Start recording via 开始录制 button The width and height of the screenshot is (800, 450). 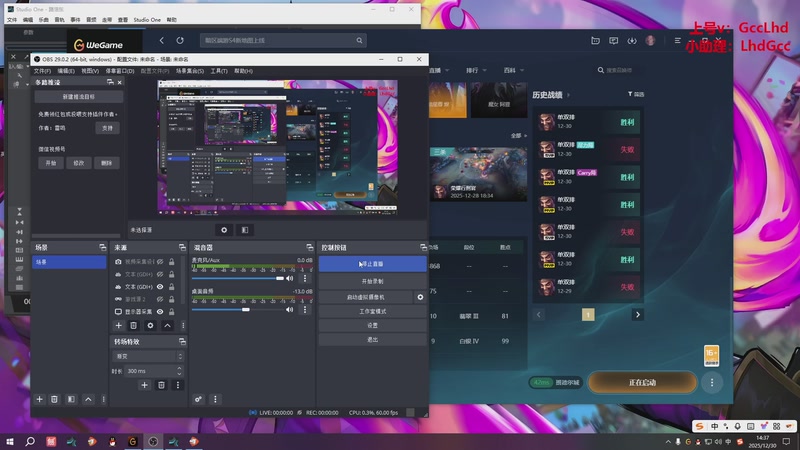pyautogui.click(x=372, y=282)
